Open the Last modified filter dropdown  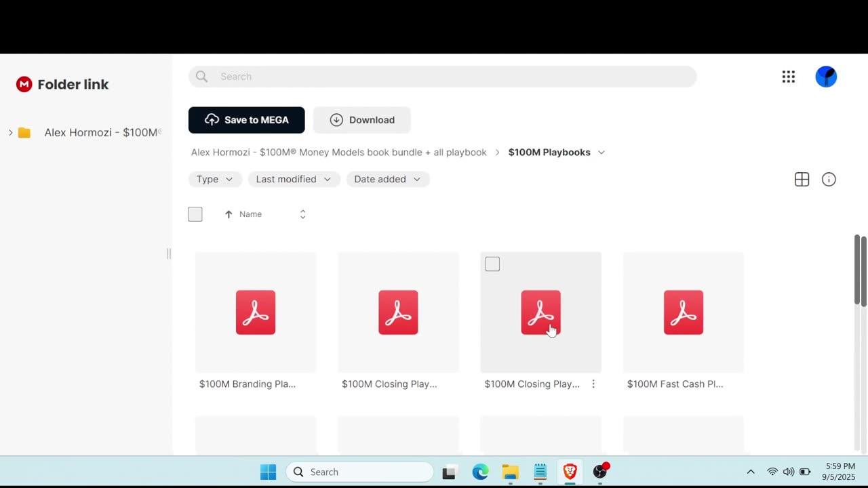[x=294, y=179]
